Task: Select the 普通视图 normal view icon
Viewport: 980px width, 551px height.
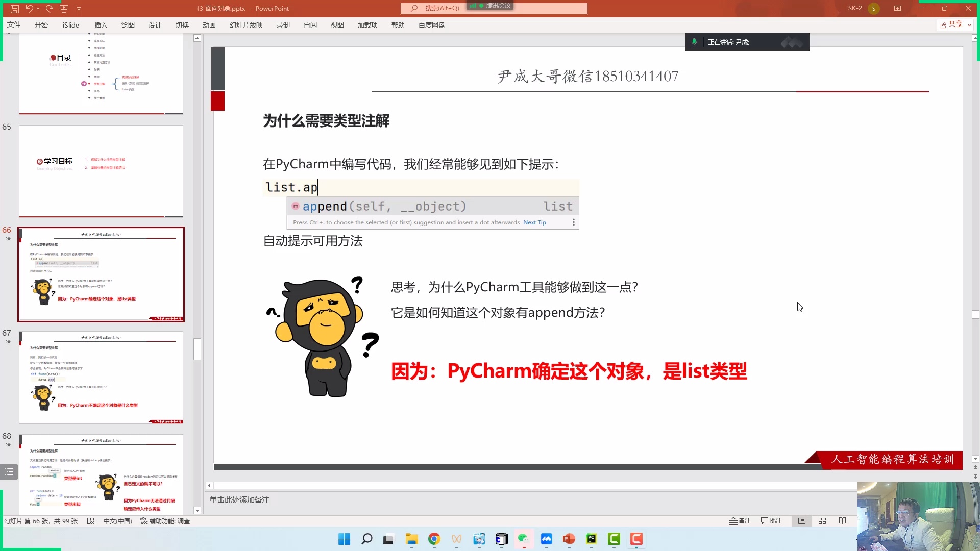Action: coord(802,521)
